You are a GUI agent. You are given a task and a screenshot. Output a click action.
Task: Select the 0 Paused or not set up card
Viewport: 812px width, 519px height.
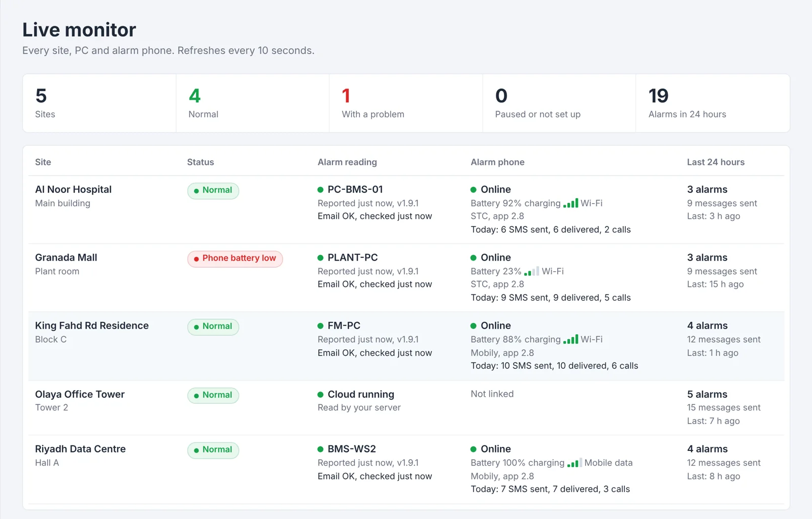pyautogui.click(x=559, y=103)
